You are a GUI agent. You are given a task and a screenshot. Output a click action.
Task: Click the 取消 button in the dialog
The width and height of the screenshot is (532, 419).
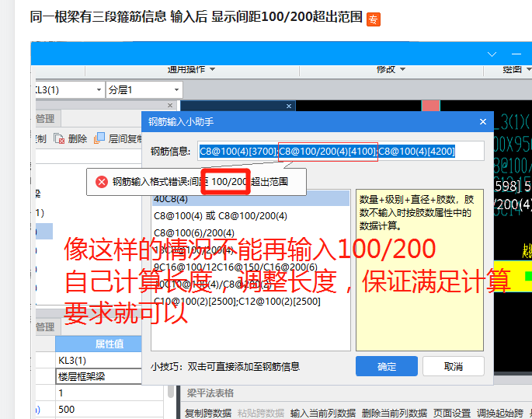[454, 366]
